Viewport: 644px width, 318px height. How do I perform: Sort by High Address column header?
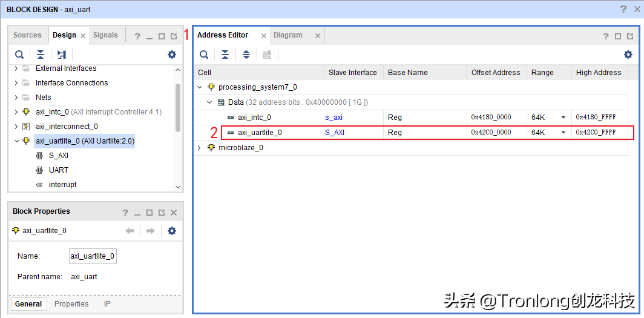tap(599, 72)
